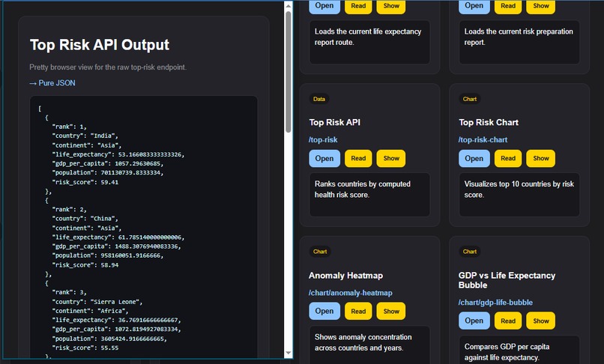Click Read on the GDP vs Life Expectancy card
The image size is (604, 364).
click(x=507, y=321)
